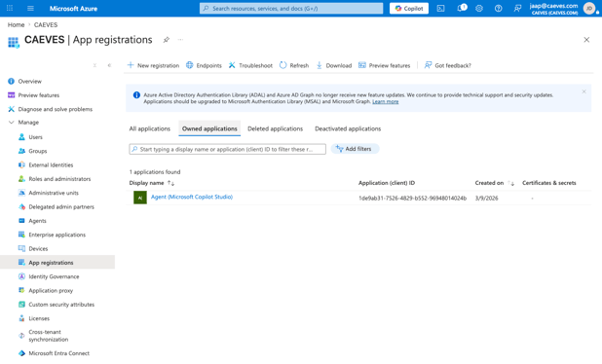Image resolution: width=602 pixels, height=364 pixels.
Task: Click the Application (client) ID column header
Action: 387,183
